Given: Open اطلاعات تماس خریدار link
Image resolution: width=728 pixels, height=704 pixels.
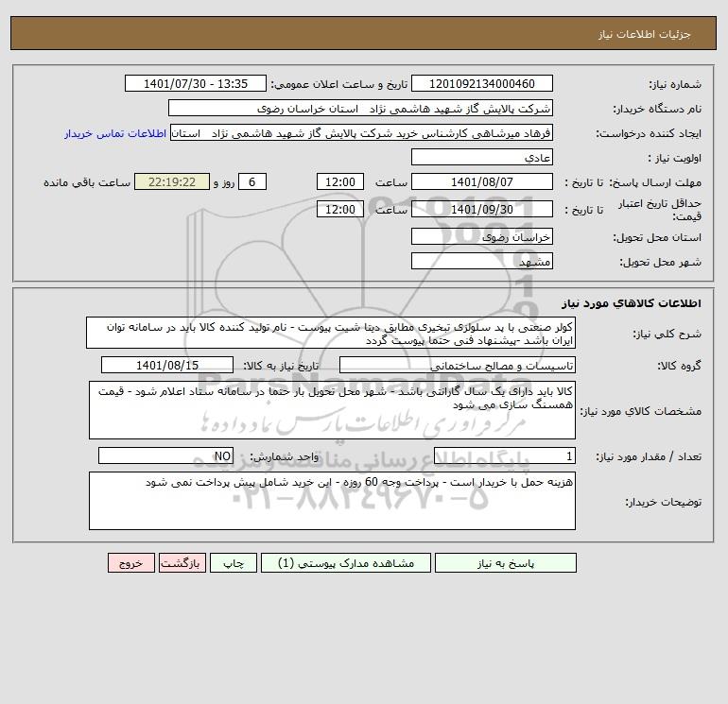Looking at the screenshot, I should 115,133.
